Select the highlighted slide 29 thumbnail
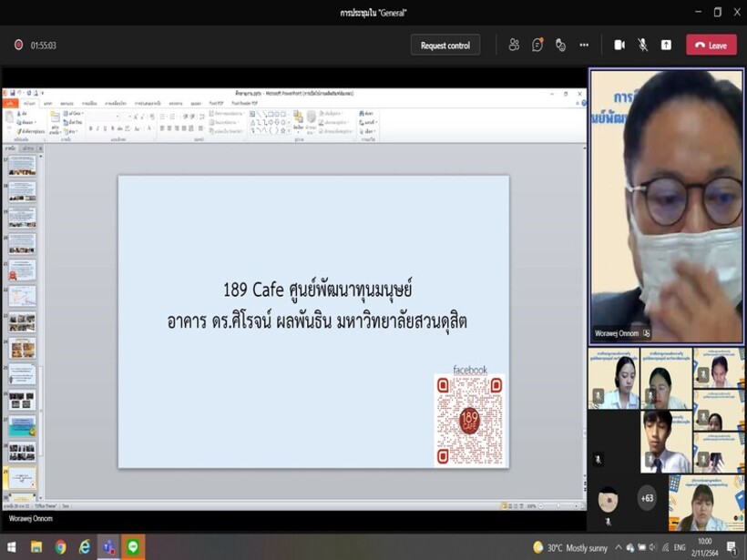The image size is (747, 560). pyautogui.click(x=22, y=478)
